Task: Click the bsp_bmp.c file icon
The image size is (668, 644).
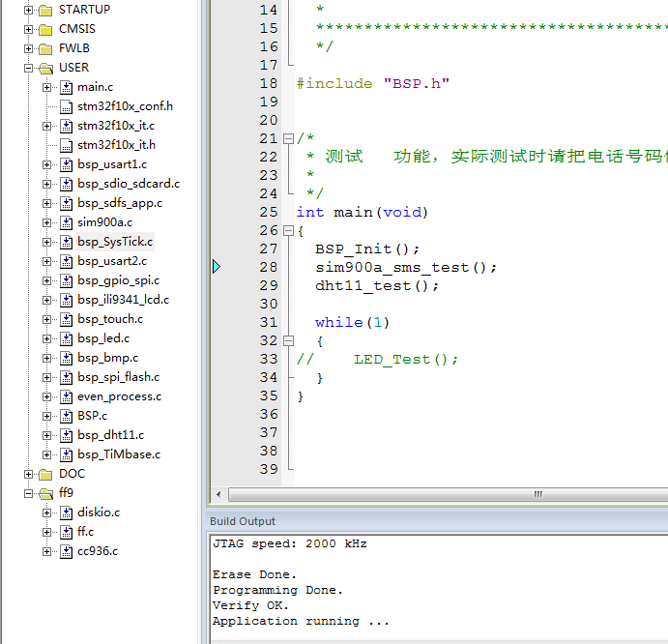Action: click(x=66, y=358)
